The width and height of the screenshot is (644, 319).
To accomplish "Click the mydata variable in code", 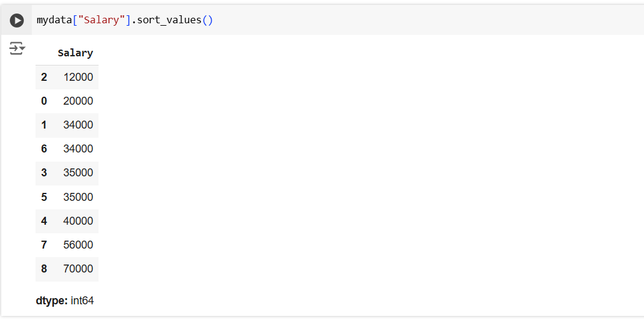I will tap(54, 20).
